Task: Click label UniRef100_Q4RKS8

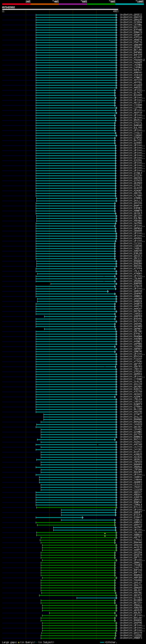Action: click(x=131, y=291)
